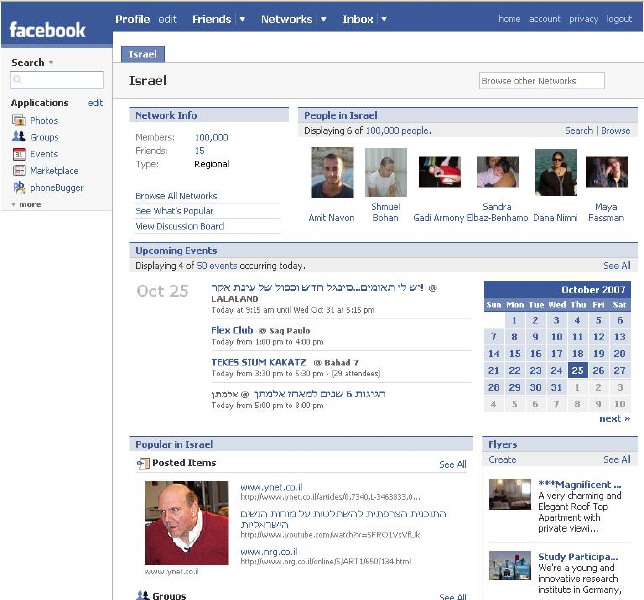This screenshot has height=600, width=644.
Task: Click the Posted Items icon
Action: pyautogui.click(x=143, y=463)
